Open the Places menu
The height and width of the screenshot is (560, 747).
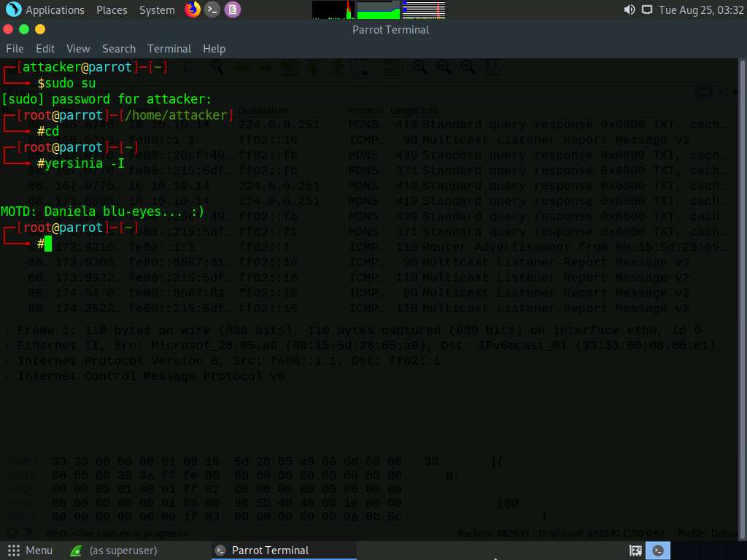click(112, 10)
